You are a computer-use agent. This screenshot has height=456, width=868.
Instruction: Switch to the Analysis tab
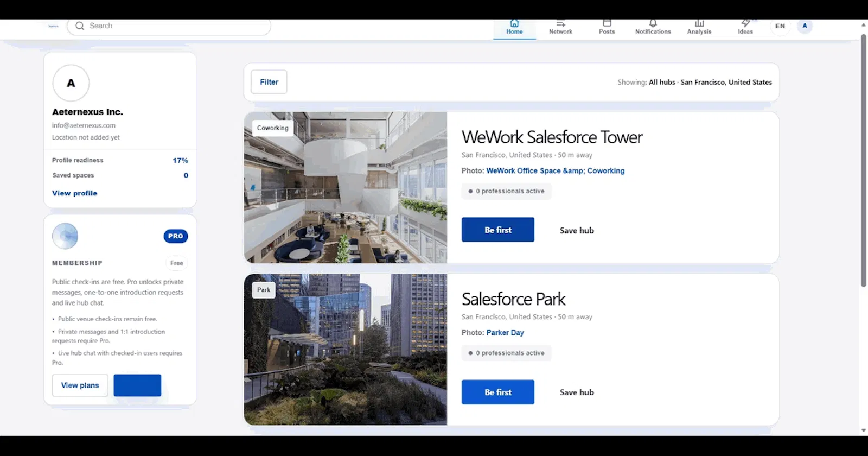pyautogui.click(x=699, y=27)
